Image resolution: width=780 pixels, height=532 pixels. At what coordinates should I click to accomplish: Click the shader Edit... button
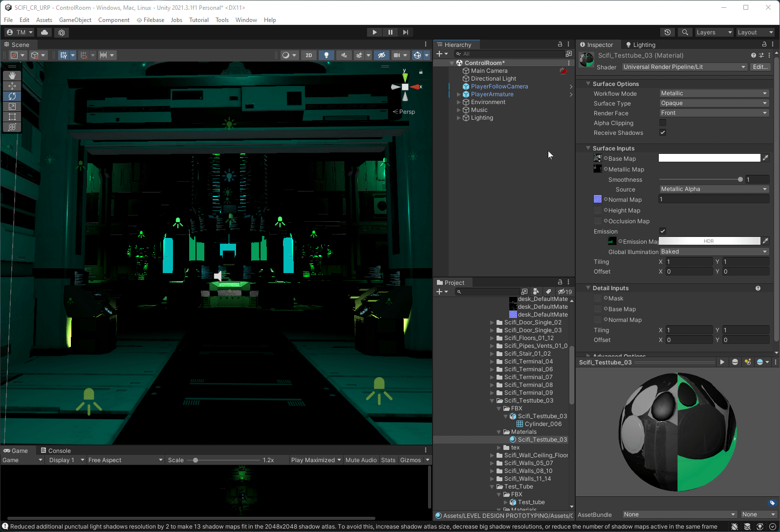click(x=760, y=67)
